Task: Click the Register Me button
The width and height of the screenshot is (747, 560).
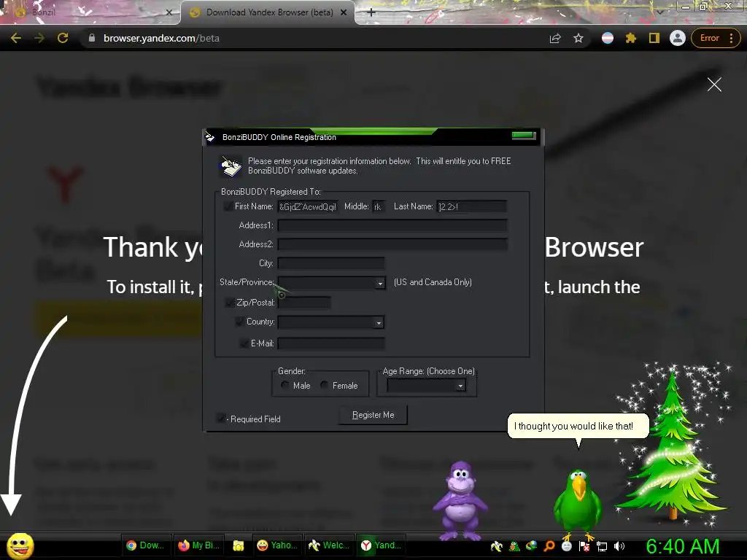Action: tap(373, 415)
